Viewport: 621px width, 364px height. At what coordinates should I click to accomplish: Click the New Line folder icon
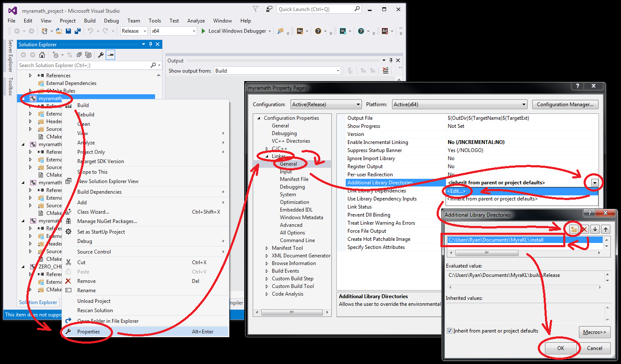click(574, 229)
